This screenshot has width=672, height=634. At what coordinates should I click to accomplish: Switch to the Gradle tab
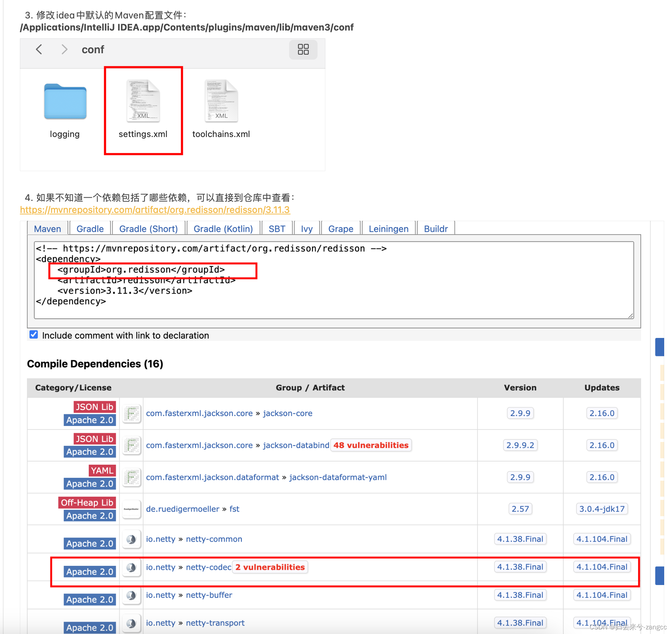[x=90, y=229]
